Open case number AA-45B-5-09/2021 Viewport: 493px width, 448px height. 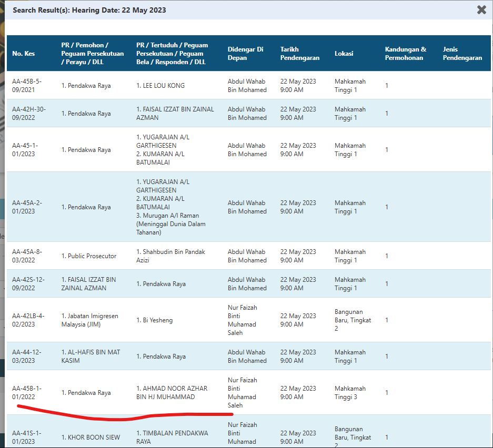click(27, 86)
